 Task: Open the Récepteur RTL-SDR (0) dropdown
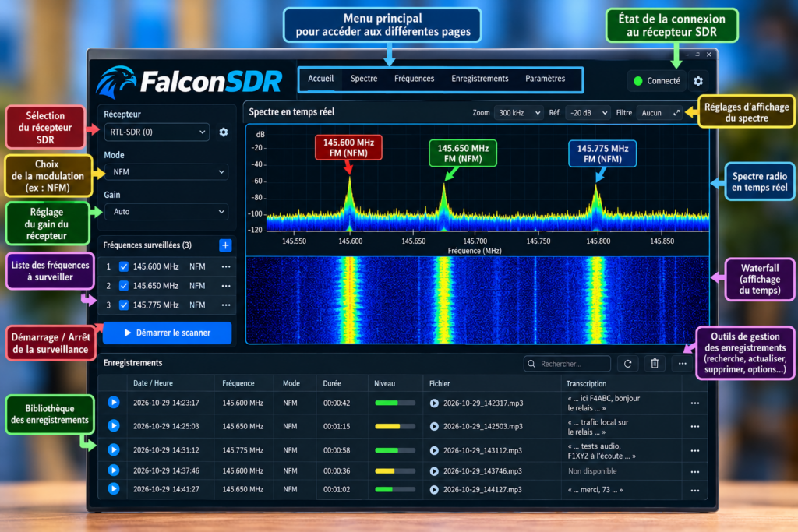click(157, 132)
